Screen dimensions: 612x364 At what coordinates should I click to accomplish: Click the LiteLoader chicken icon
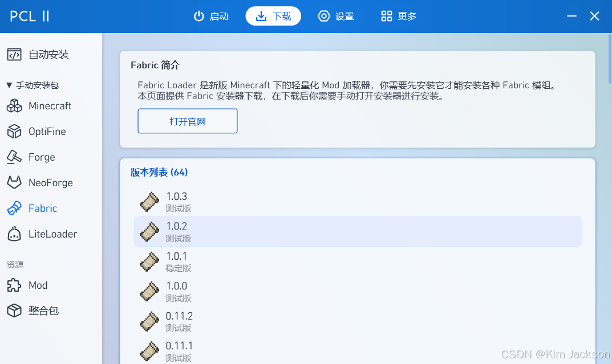tap(14, 234)
